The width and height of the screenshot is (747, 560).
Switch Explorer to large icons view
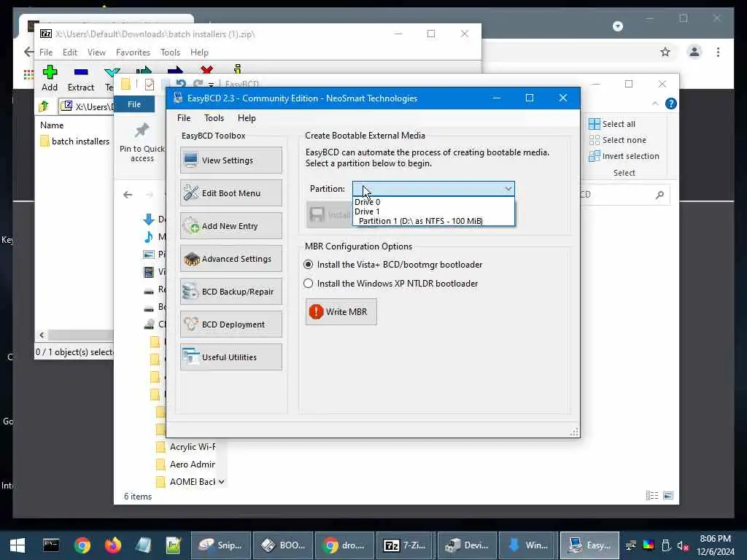(668, 496)
